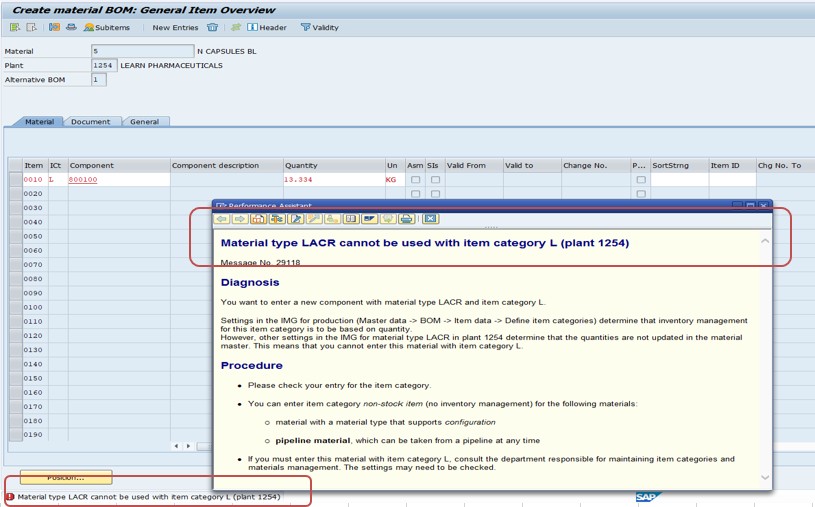Click the SAP logo in status bar
Image resolution: width=815 pixels, height=507 pixels.
(x=648, y=497)
